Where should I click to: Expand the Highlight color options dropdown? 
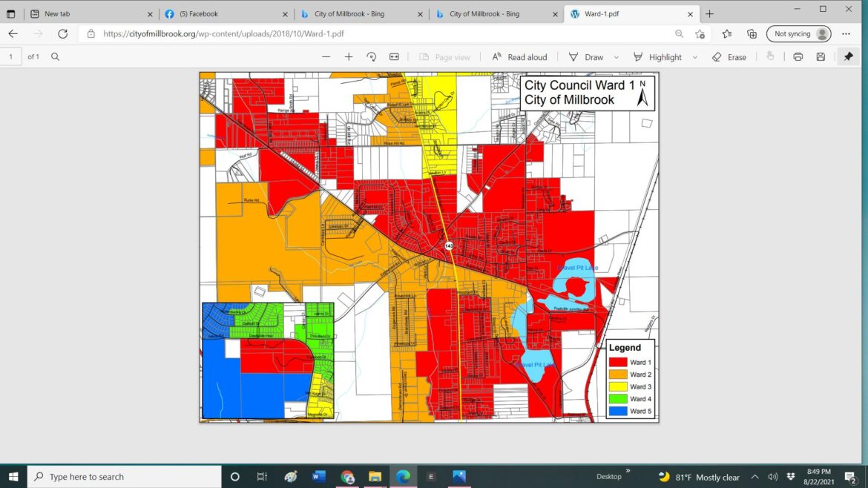[x=695, y=57]
